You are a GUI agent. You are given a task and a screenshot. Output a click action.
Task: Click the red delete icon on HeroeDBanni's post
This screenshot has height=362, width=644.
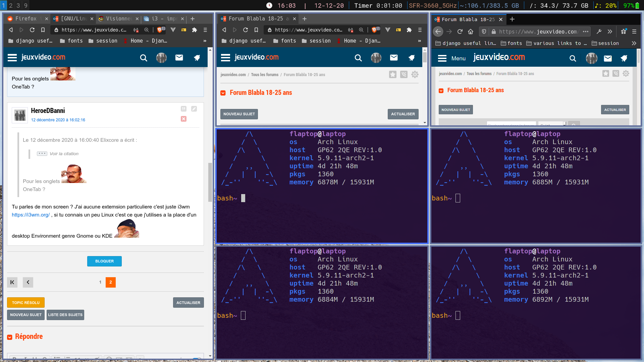pyautogui.click(x=183, y=119)
